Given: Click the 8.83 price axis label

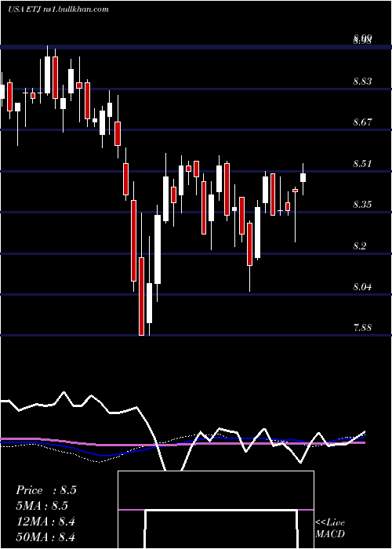Looking at the screenshot, I should point(362,82).
